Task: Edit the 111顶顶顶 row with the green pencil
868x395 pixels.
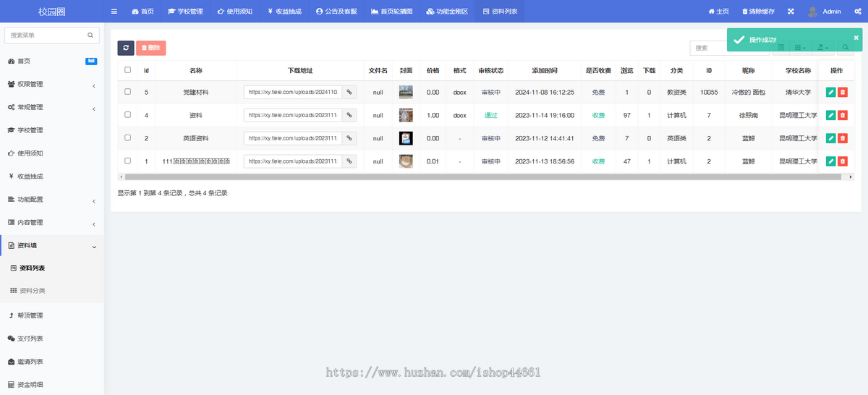Action: pos(831,161)
